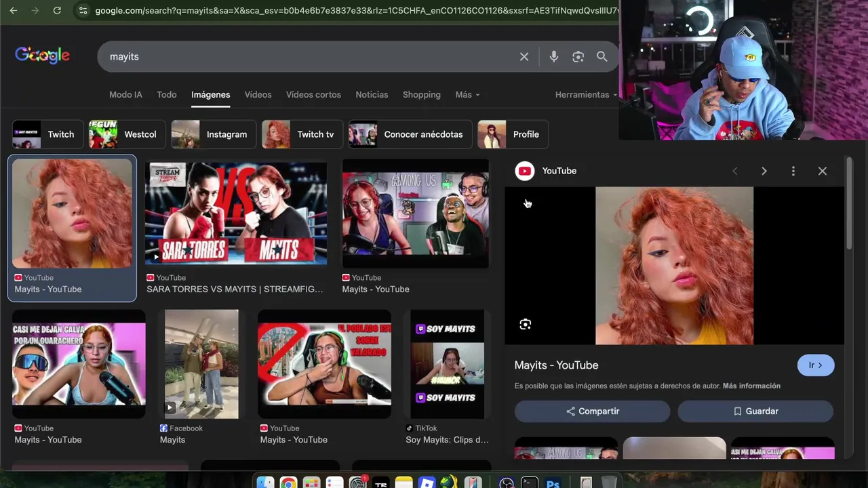868x488 pixels.
Task: Open selected red-haired portrait thumbnail
Action: pos(72,213)
